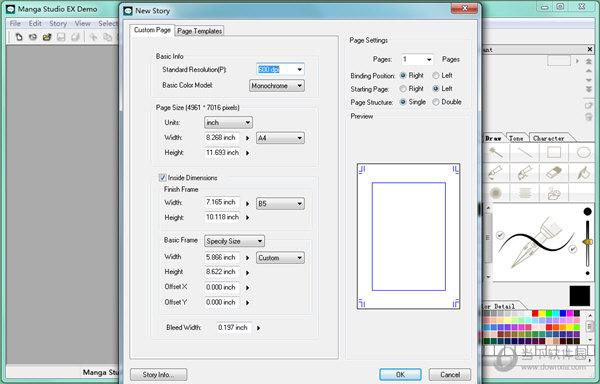Click the large black current color swatch
This screenshot has width=600, height=384.
(x=580, y=296)
